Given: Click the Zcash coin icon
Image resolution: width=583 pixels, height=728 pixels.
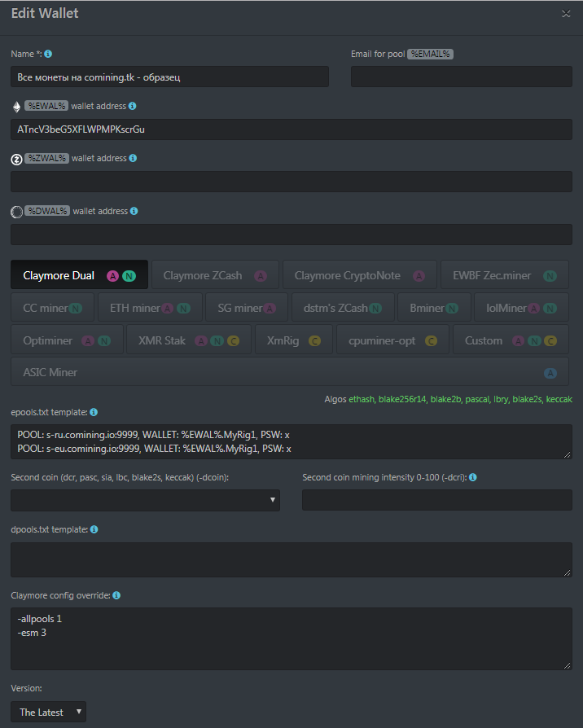Looking at the screenshot, I should 17,160.
